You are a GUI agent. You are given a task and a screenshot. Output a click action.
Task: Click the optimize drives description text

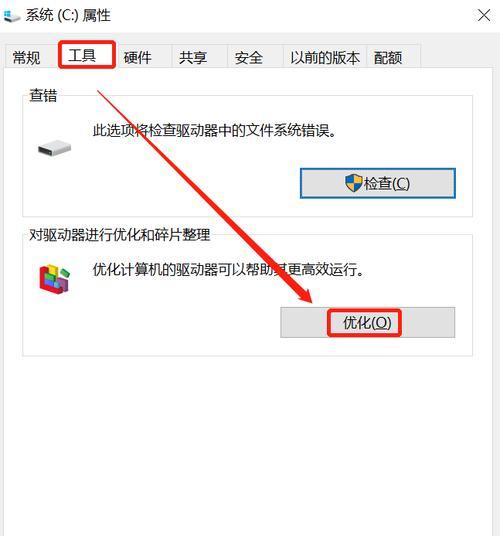228,270
